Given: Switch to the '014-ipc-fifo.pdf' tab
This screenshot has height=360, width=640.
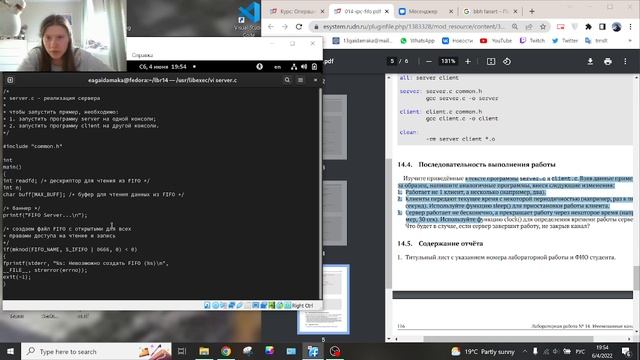Looking at the screenshot, I should [362, 11].
